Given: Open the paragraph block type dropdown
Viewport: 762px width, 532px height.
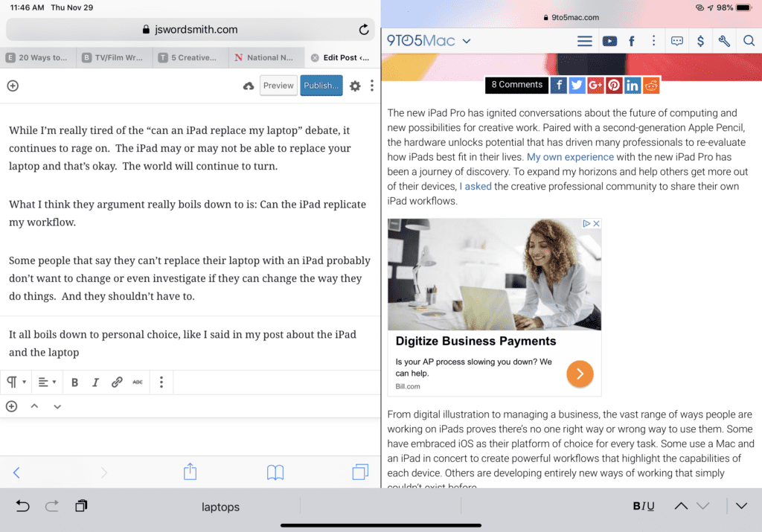Looking at the screenshot, I should click(x=16, y=382).
